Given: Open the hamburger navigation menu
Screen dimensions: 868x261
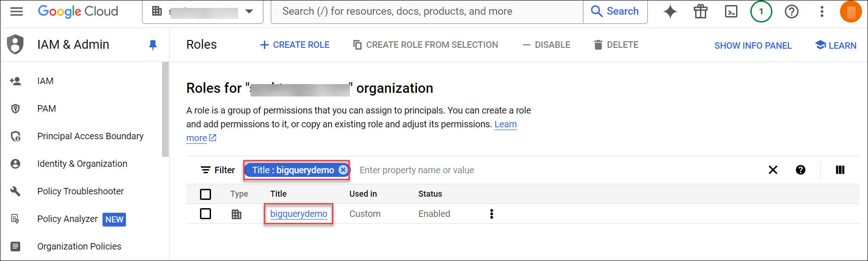Looking at the screenshot, I should pyautogui.click(x=17, y=11).
